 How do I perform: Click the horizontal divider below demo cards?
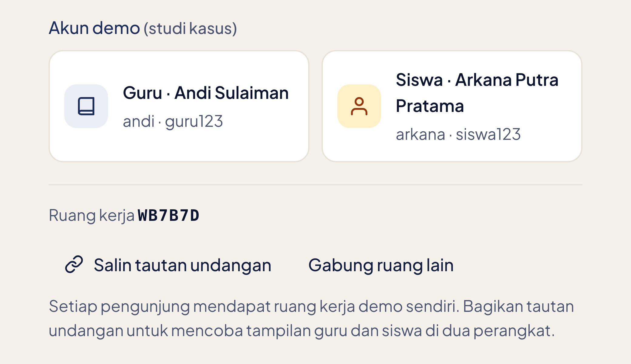coord(315,184)
